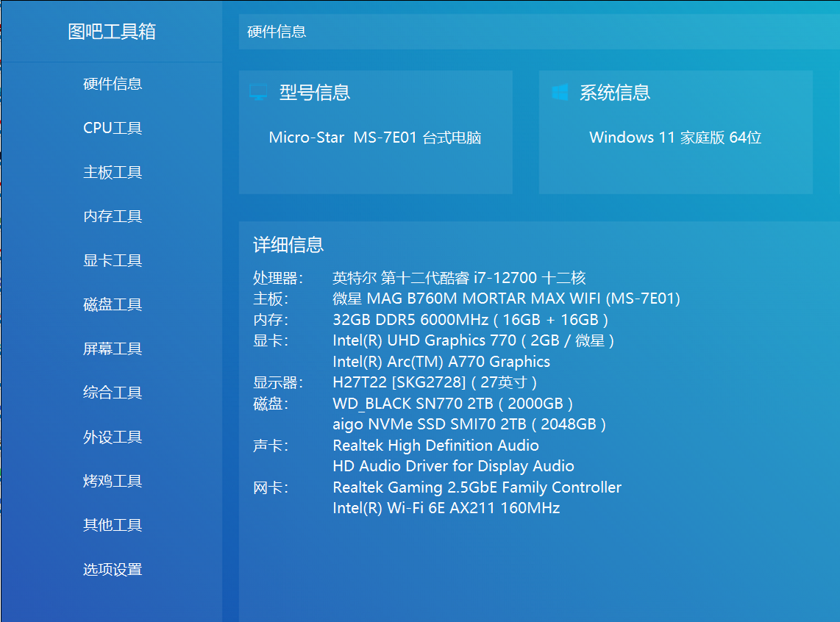Go to 内存工具 section
The width and height of the screenshot is (840, 622).
tap(113, 216)
